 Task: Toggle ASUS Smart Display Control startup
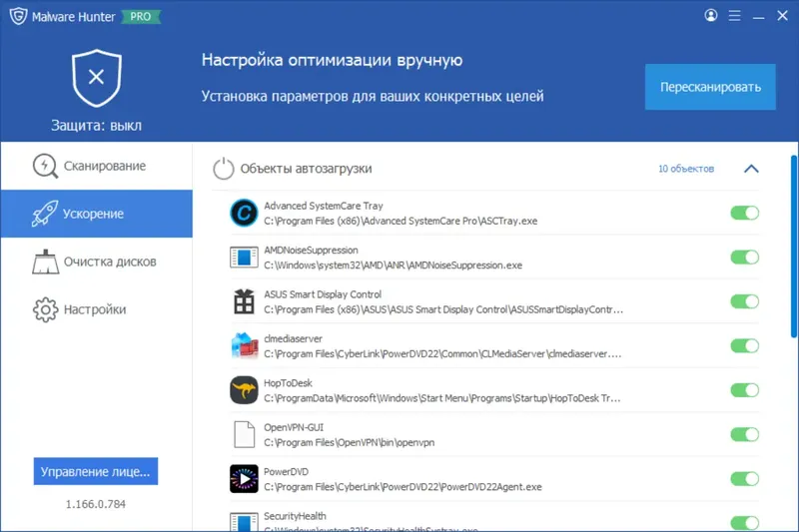pyautogui.click(x=744, y=301)
